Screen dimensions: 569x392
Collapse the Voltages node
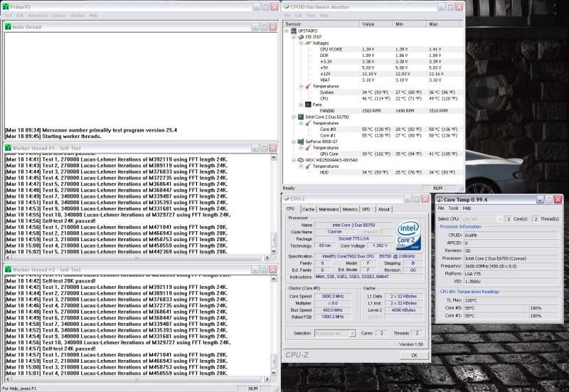[x=301, y=43]
